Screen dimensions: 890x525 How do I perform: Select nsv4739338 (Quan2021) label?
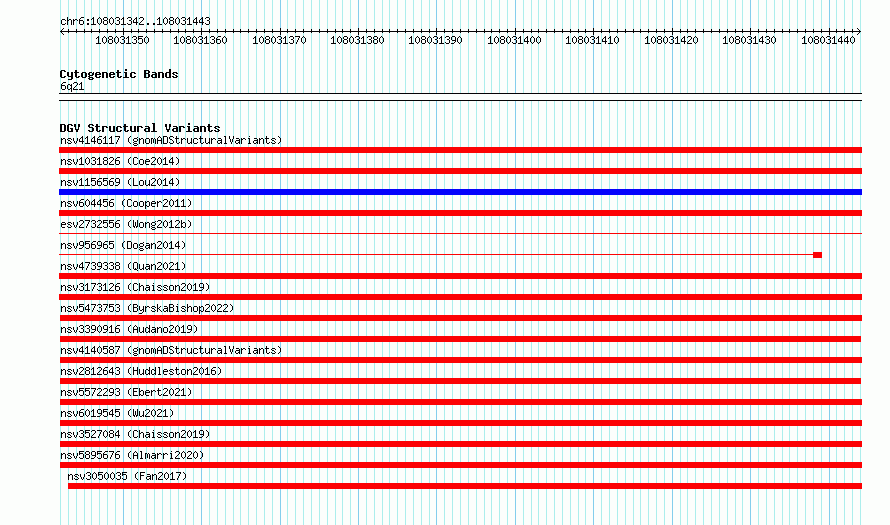click(123, 266)
